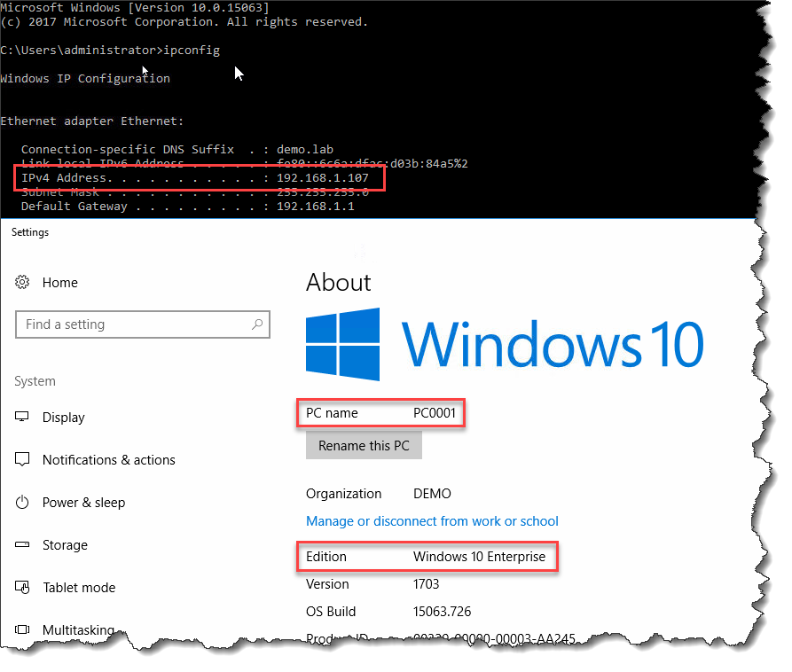792x672 pixels.
Task: Click the search magnifier icon
Action: pos(257,324)
